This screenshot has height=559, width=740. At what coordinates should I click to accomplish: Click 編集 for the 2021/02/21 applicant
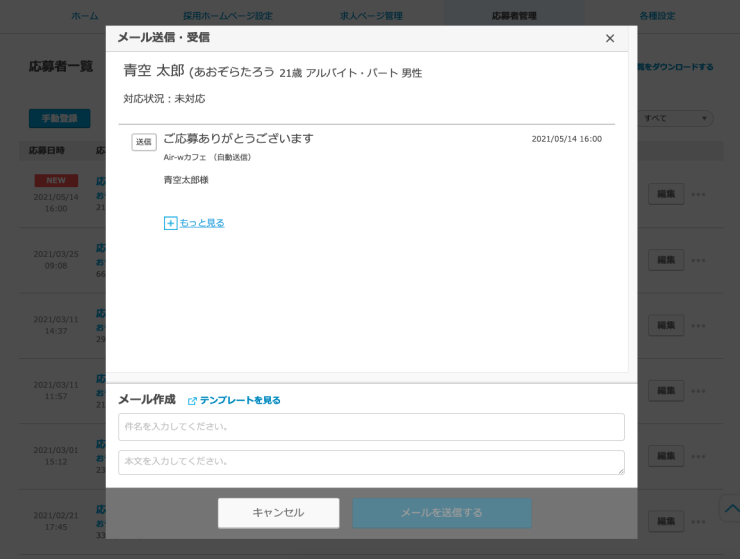(x=666, y=521)
